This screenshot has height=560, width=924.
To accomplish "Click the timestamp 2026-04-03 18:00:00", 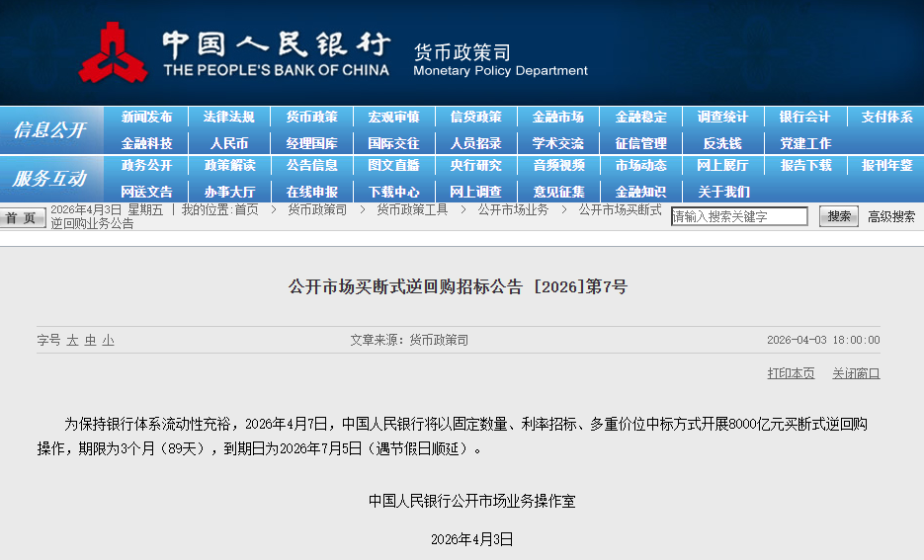I will tap(823, 340).
